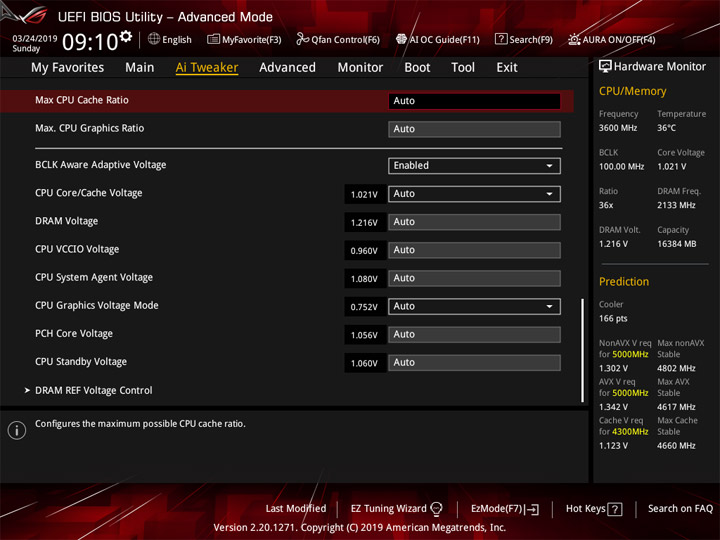Click the 03/24/2019 date text
This screenshot has width=720, height=540.
tap(34, 38)
